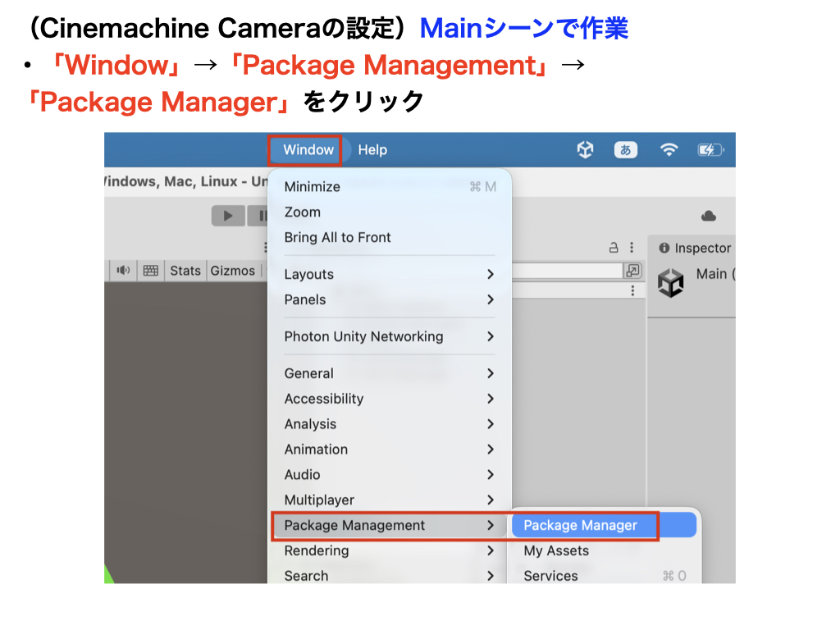840x630 pixels.
Task: Click the Unity scene asset icon in Inspector
Action: [x=670, y=283]
